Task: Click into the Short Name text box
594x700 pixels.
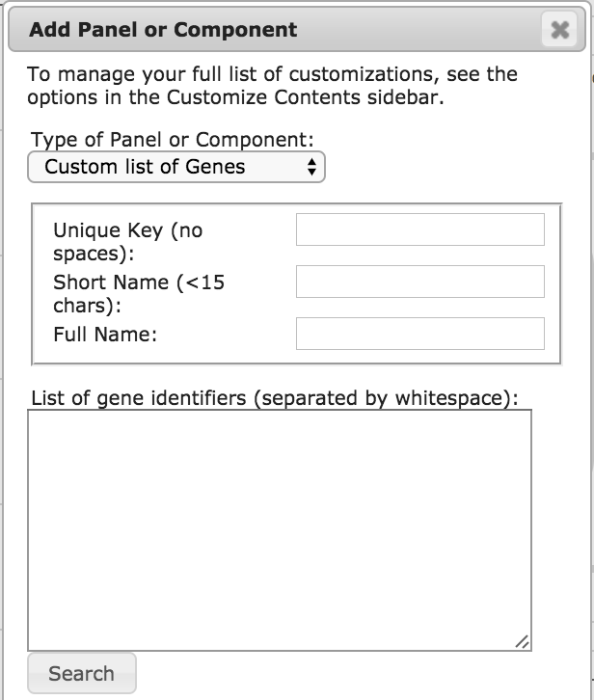Action: (419, 282)
